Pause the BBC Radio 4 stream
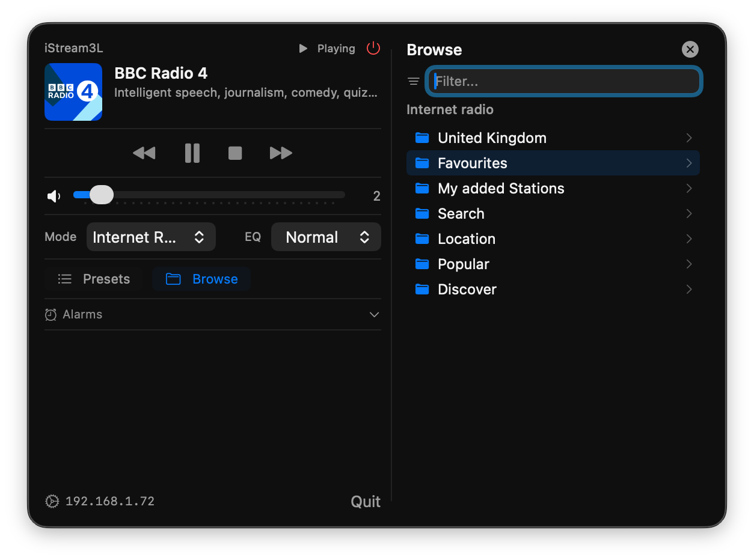The width and height of the screenshot is (754, 560). click(192, 153)
